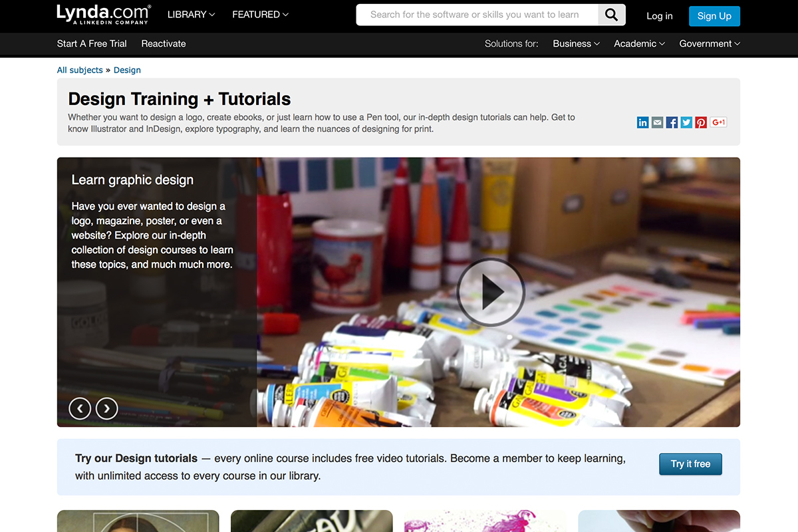This screenshot has width=798, height=532.
Task: Play the Learn graphic design video
Action: (x=491, y=292)
